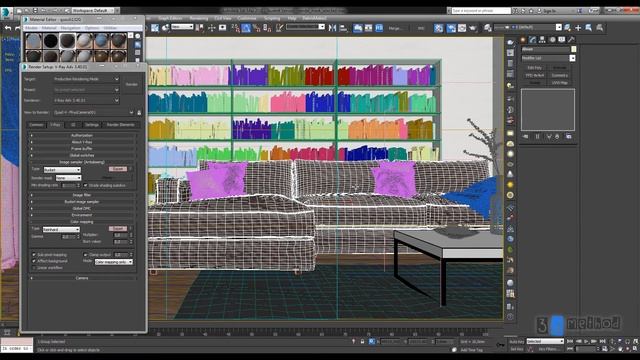Open the Target dropdown in Render Setup
The image size is (640, 360).
pos(86,79)
